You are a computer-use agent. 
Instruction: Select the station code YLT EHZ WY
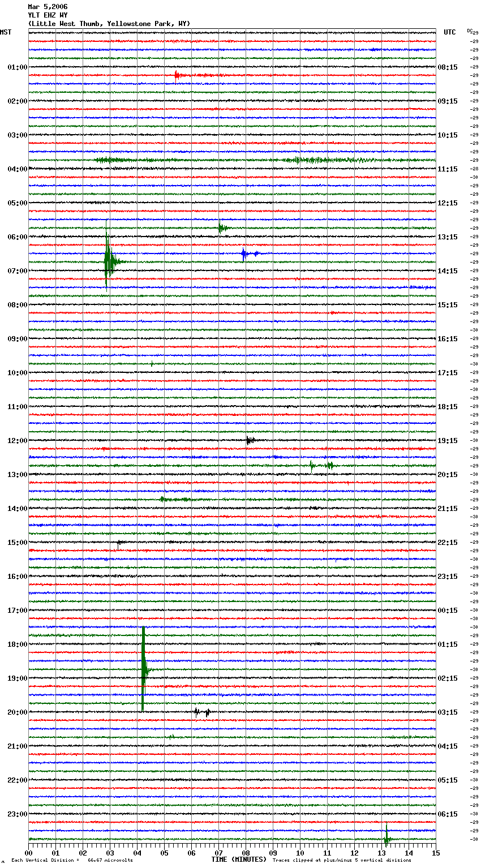(x=48, y=15)
